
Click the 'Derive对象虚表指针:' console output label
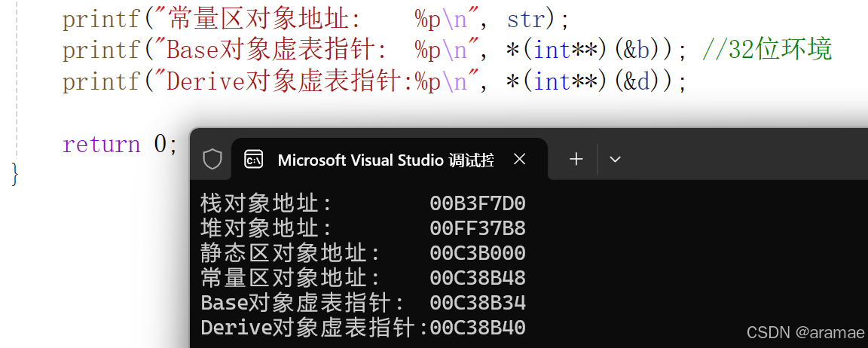314,328
